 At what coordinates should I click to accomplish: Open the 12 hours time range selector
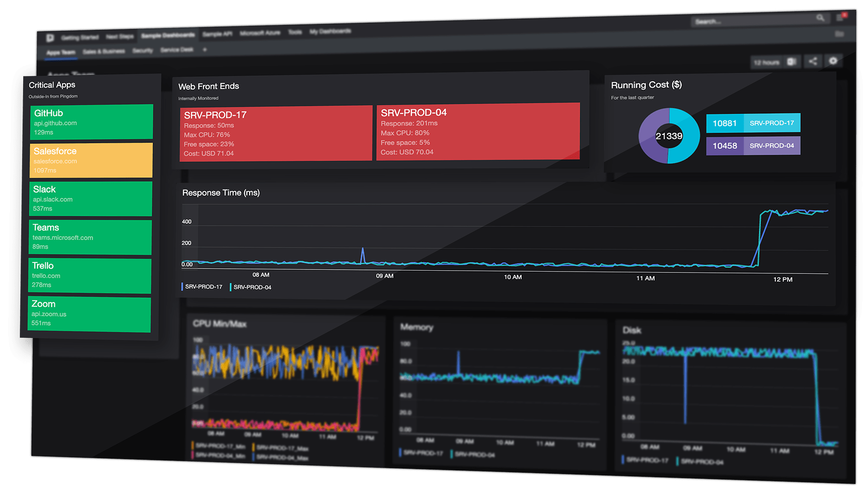click(x=767, y=61)
